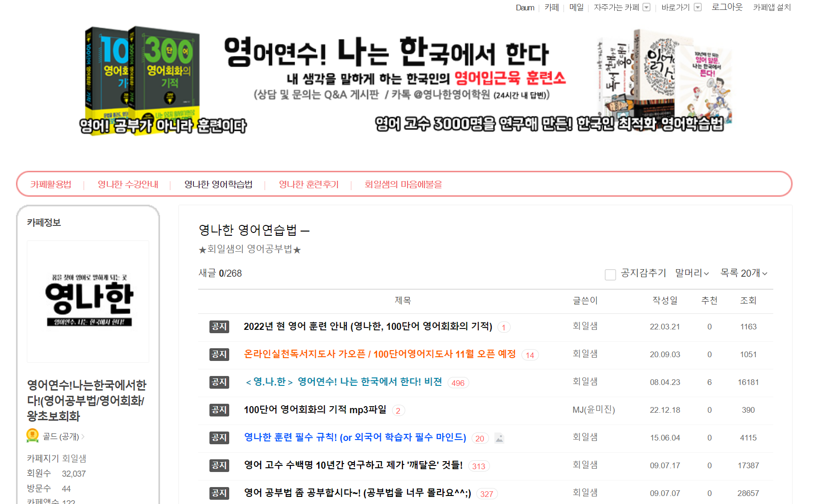The image size is (818, 504).
Task: Open the 온라인실천독서지도사 가오픈 post
Action: pos(380,354)
